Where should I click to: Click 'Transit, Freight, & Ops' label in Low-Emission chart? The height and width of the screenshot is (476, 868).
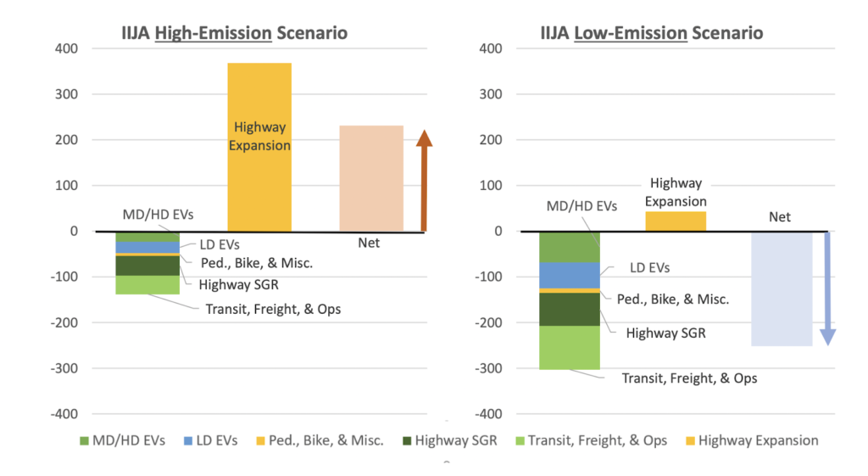coord(690,378)
